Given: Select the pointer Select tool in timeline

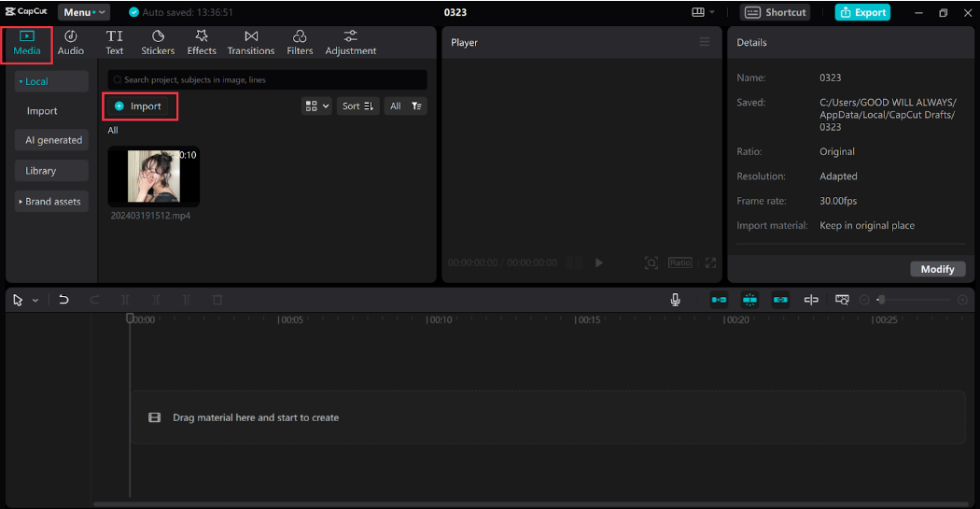Looking at the screenshot, I should coord(18,300).
